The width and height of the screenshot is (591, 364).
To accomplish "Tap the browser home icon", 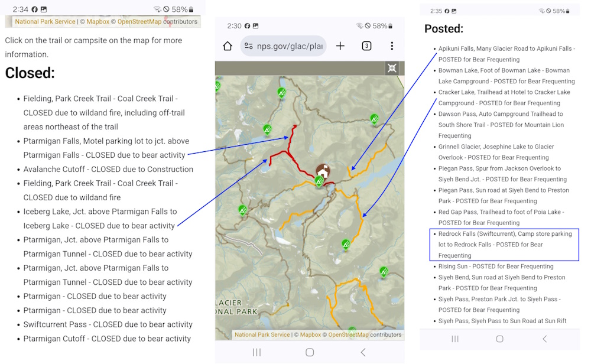I will point(228,46).
